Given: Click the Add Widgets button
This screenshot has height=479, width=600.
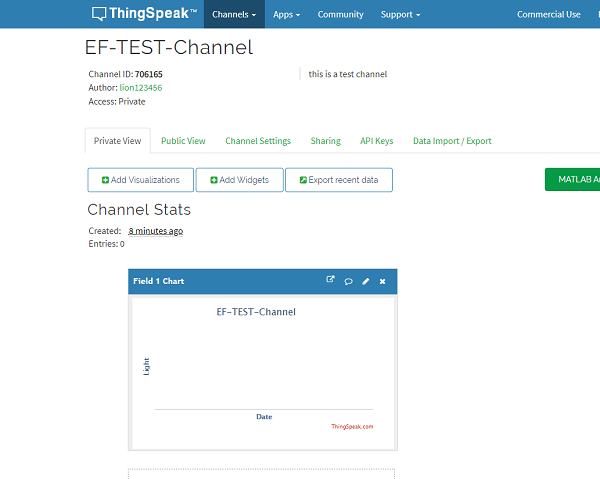Looking at the screenshot, I should pyautogui.click(x=240, y=180).
